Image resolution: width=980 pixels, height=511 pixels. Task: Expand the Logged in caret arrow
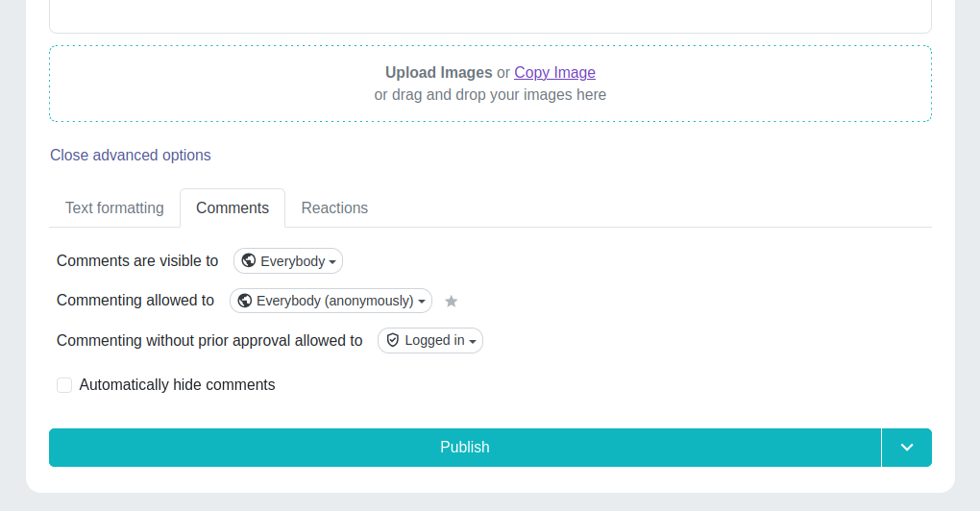coord(473,341)
